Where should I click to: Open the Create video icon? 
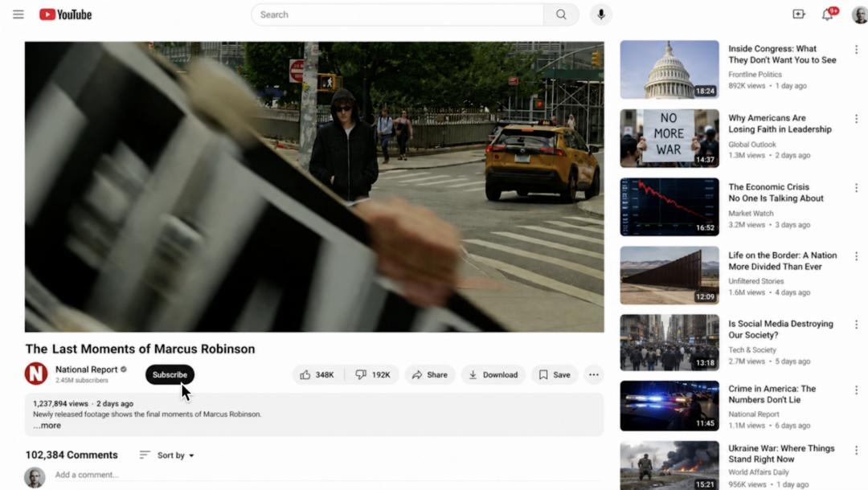tap(798, 14)
